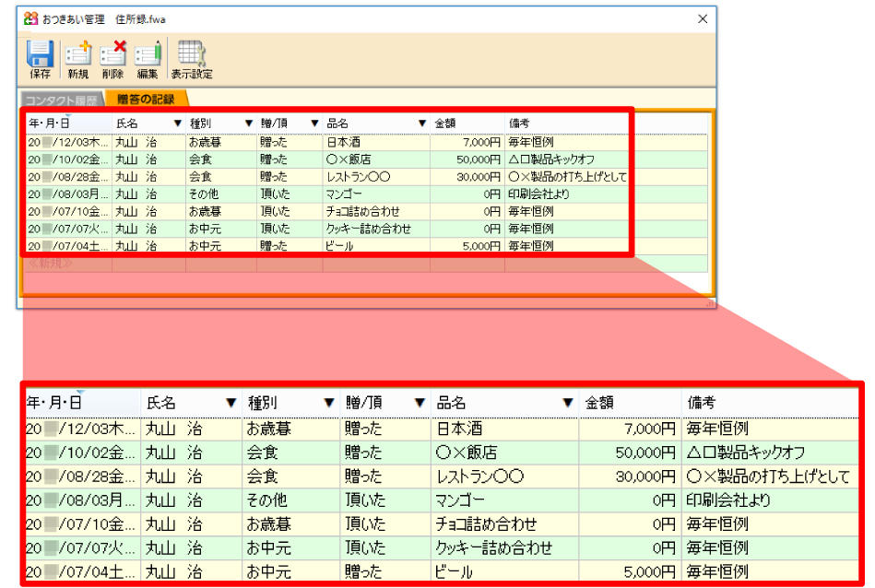This screenshot has height=588, width=875.
Task: Select レストラン○○ cell in enlarged table
Action: tap(505, 476)
